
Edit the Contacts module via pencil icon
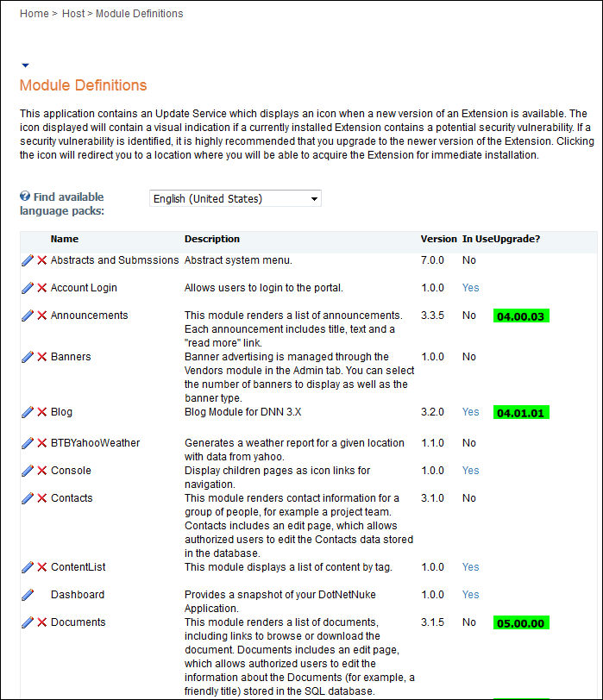pyautogui.click(x=27, y=498)
